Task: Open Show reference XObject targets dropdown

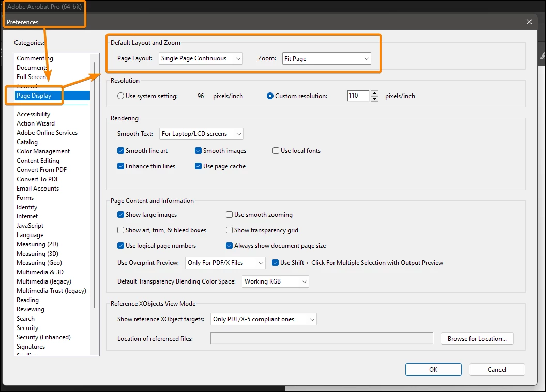Action: (x=263, y=319)
